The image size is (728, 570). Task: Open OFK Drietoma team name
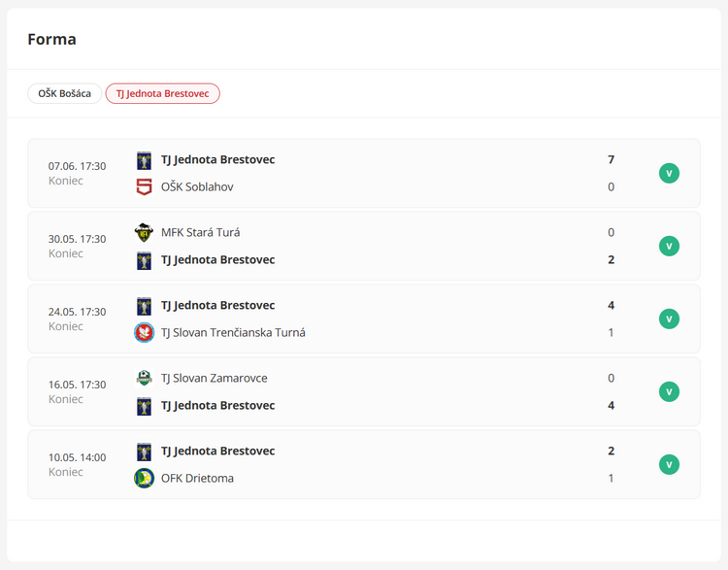[x=197, y=478]
